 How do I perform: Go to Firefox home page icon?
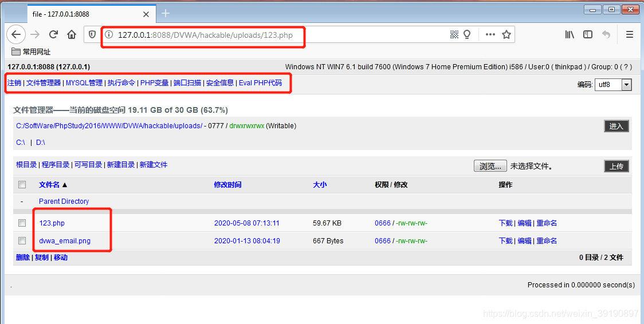pos(72,34)
